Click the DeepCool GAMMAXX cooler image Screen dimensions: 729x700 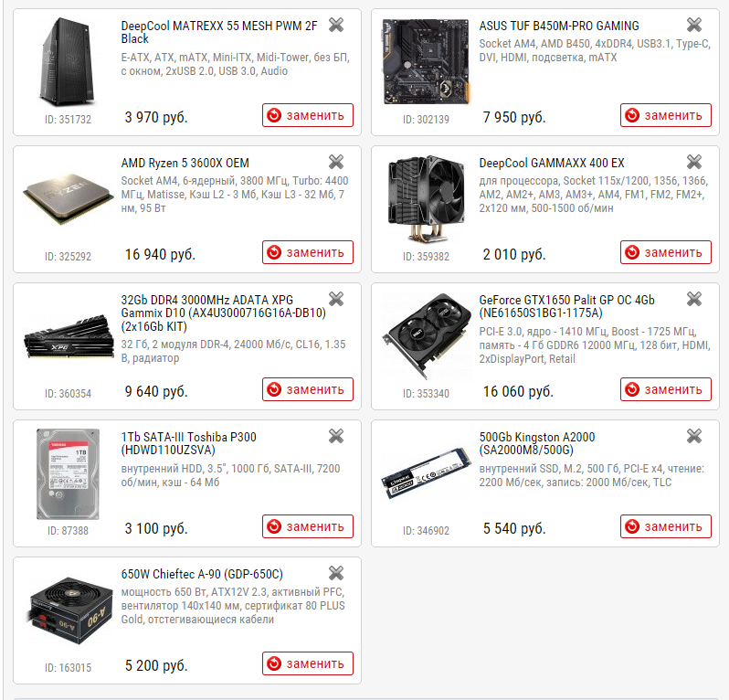tap(426, 199)
